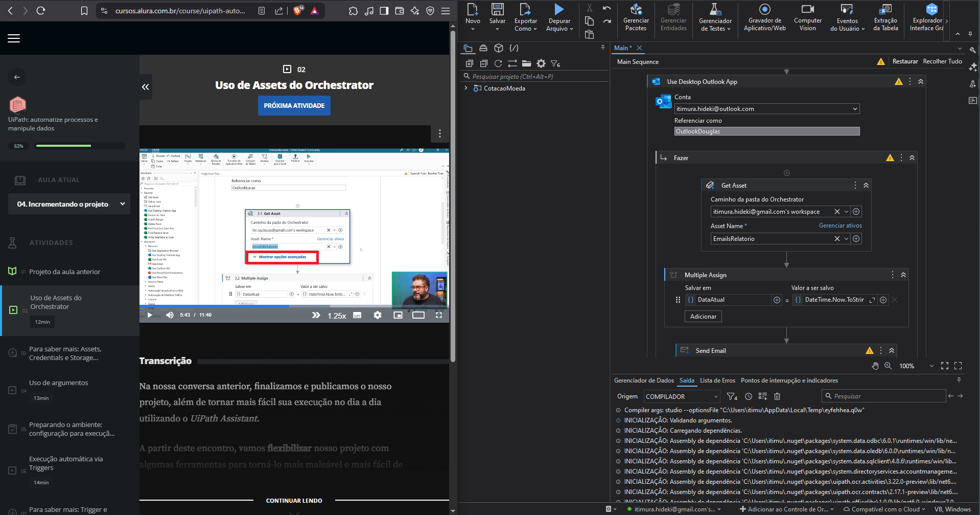Fit workflow to screen icon
Viewport: 980px width, 515px height.
click(945, 366)
